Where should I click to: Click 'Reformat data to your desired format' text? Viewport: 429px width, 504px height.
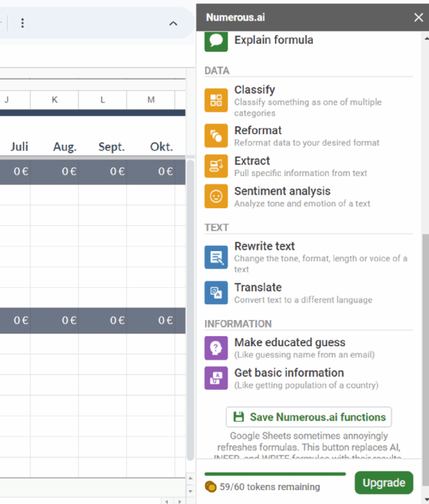click(306, 142)
